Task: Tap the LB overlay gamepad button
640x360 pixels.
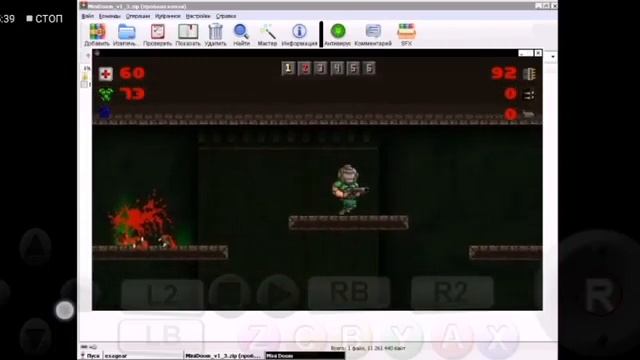Action: pyautogui.click(x=162, y=336)
